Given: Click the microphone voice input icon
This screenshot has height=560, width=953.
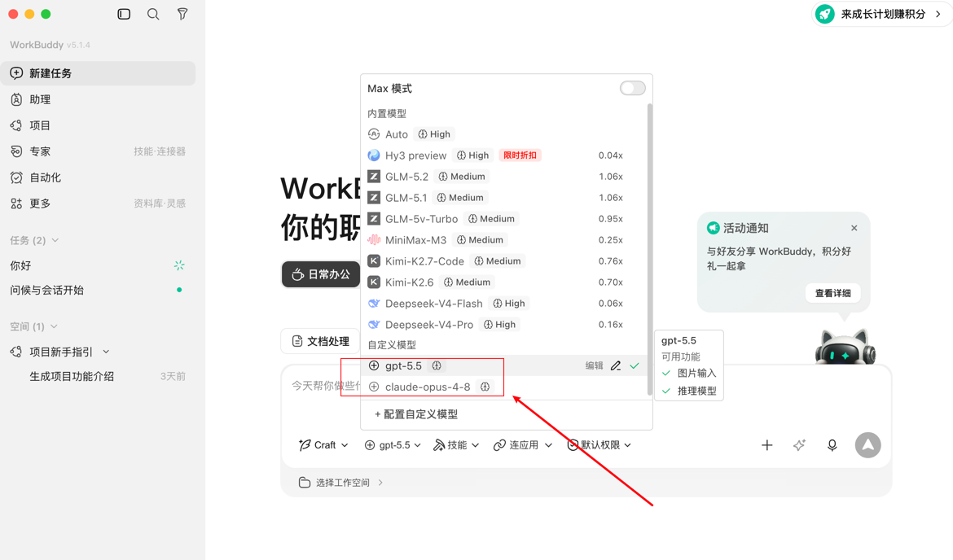Looking at the screenshot, I should pyautogui.click(x=832, y=445).
